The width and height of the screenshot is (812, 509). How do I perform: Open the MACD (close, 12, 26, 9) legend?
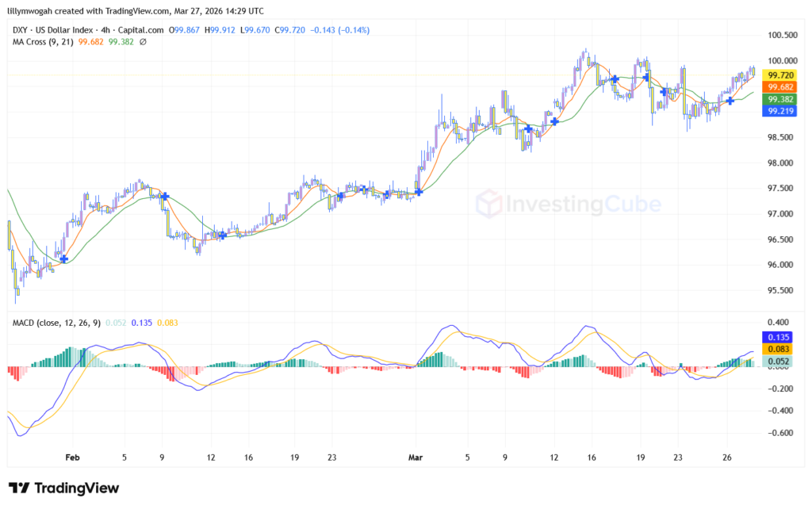click(54, 323)
